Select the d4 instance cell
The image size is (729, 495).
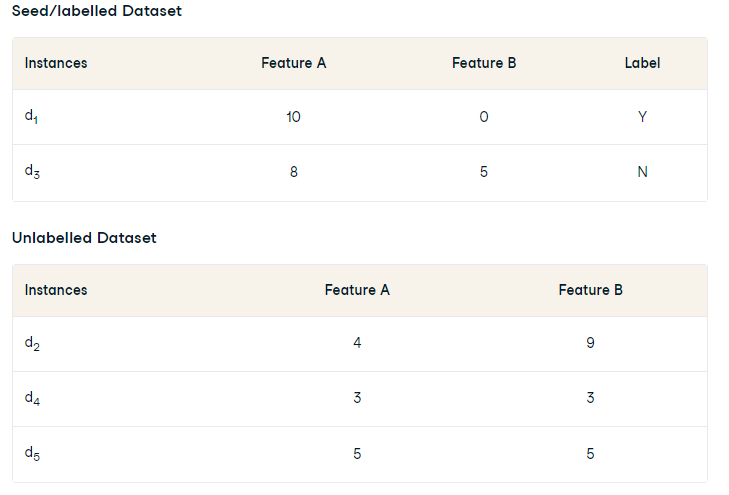32,399
